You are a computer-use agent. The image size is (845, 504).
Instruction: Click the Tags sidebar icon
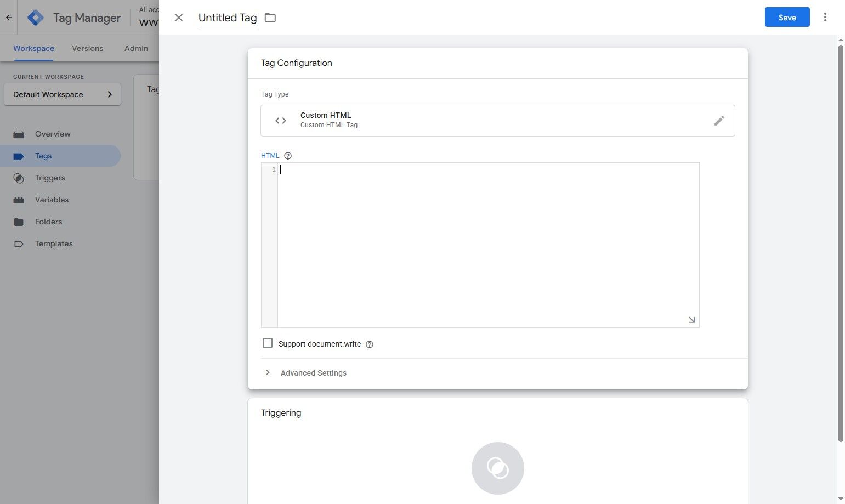(x=19, y=156)
